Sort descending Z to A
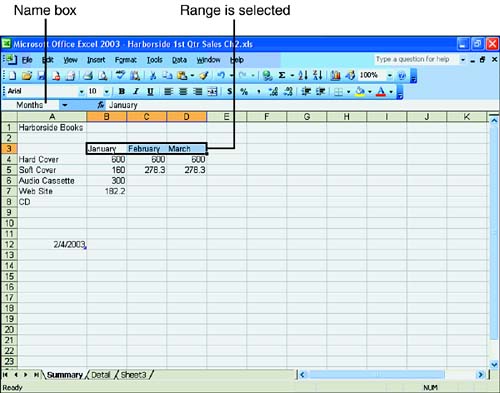Viewport: 500px width, 393px height. [x=317, y=76]
